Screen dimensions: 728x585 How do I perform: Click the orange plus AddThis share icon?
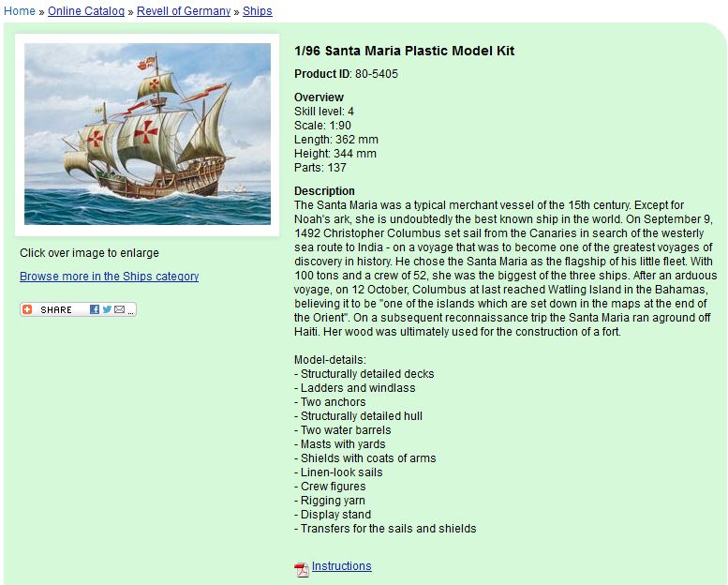point(27,309)
